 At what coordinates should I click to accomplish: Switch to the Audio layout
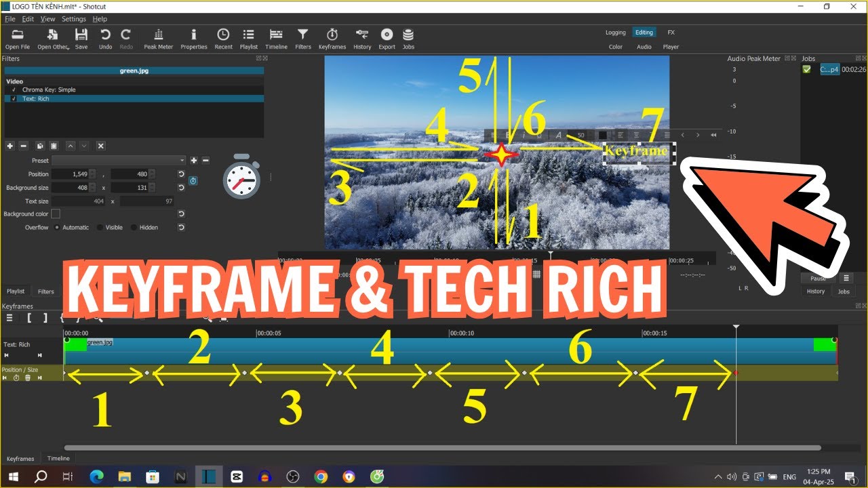[644, 47]
